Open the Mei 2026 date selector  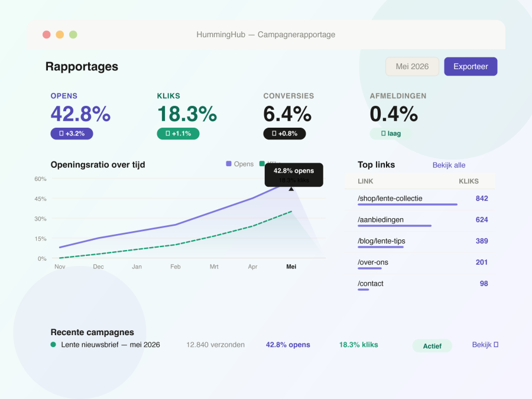412,66
